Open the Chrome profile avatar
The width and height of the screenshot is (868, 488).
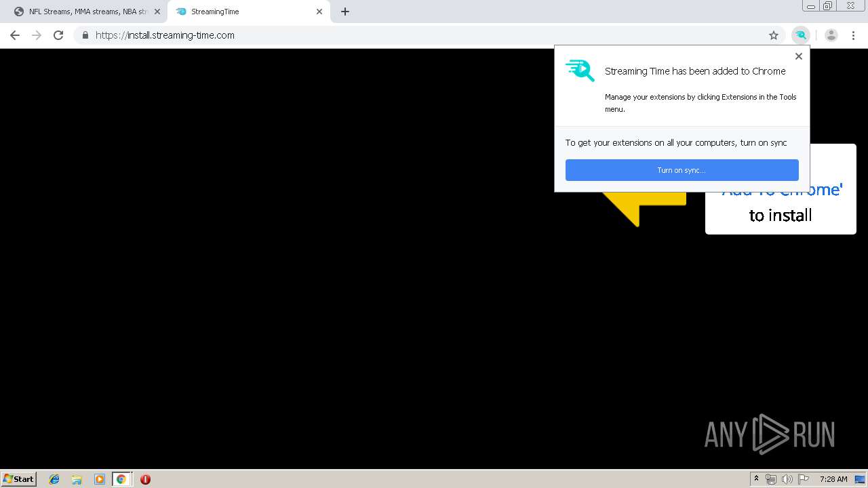(x=831, y=35)
